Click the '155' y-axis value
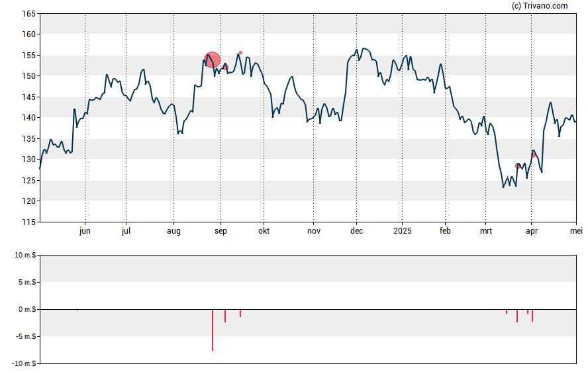Image resolution: width=588 pixels, height=374 pixels. tap(29, 56)
